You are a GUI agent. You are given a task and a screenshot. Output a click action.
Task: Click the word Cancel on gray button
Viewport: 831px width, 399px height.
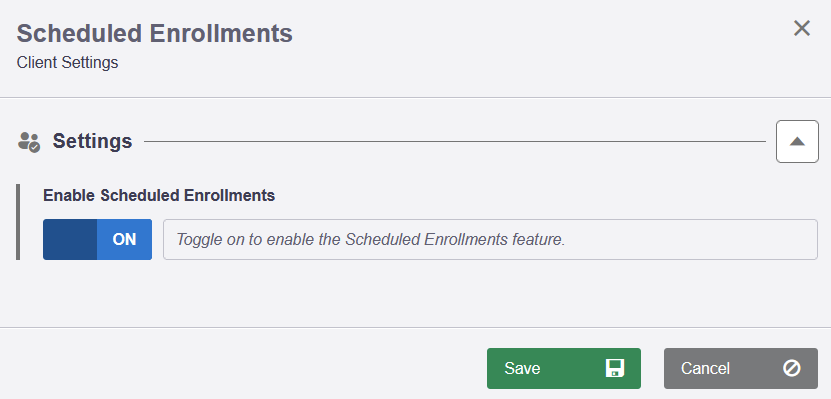click(705, 368)
